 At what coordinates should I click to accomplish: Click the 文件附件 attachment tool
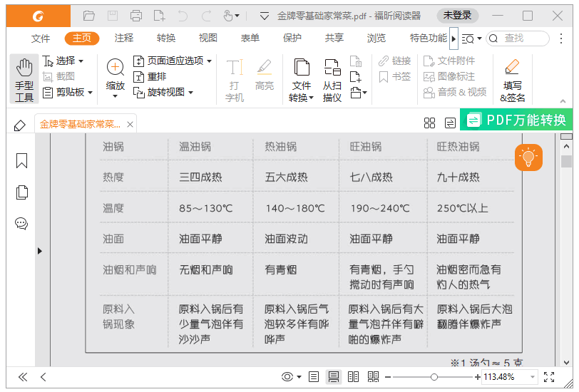(449, 61)
